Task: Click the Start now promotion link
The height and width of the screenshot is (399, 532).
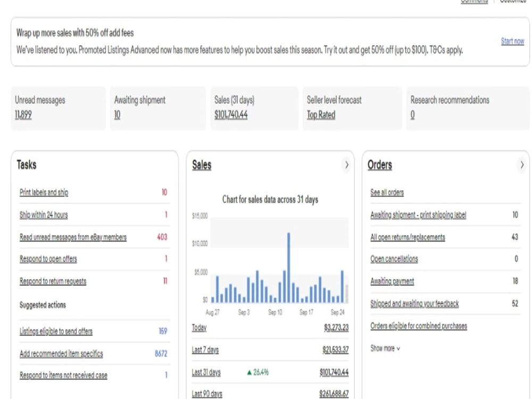Action: [512, 41]
